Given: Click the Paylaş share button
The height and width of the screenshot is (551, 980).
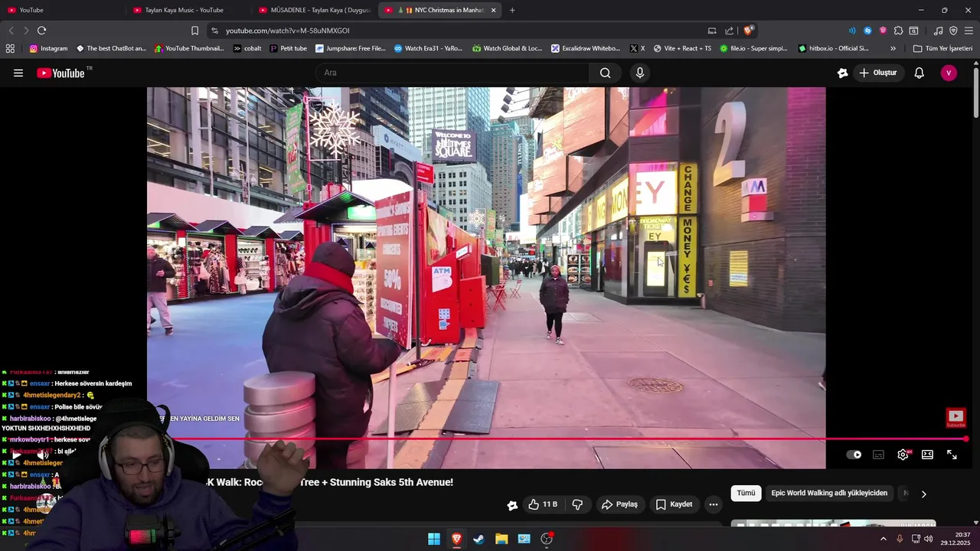Looking at the screenshot, I should point(619,504).
